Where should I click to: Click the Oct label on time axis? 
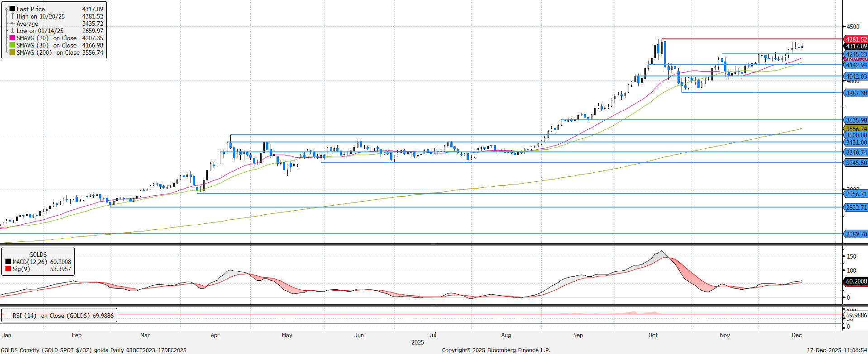(653, 335)
